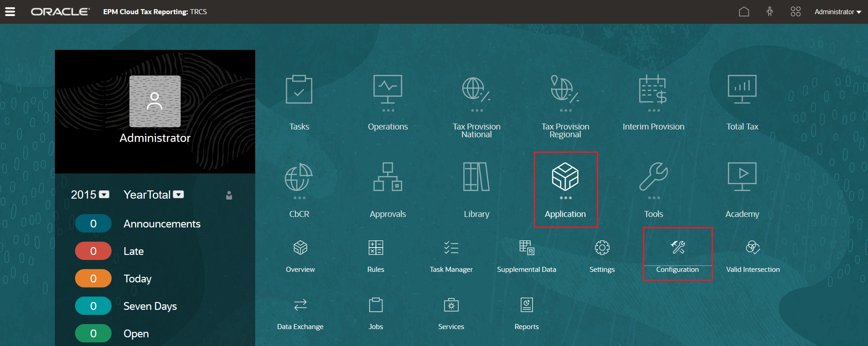The height and width of the screenshot is (346, 868).
Task: Open the Academy card
Action: (x=742, y=190)
